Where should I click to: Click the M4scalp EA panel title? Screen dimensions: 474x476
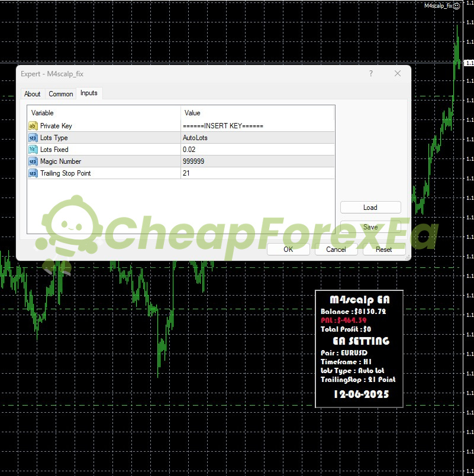359,300
